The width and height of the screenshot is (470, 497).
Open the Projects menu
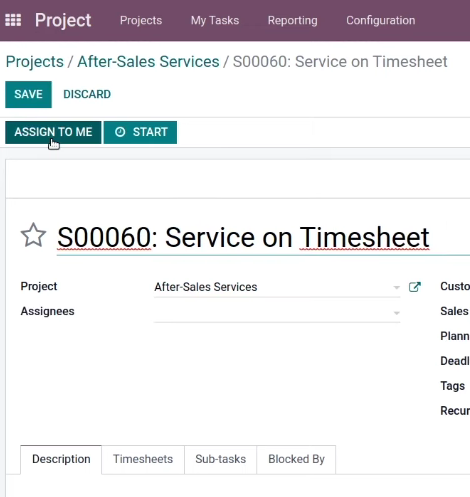pyautogui.click(x=141, y=20)
